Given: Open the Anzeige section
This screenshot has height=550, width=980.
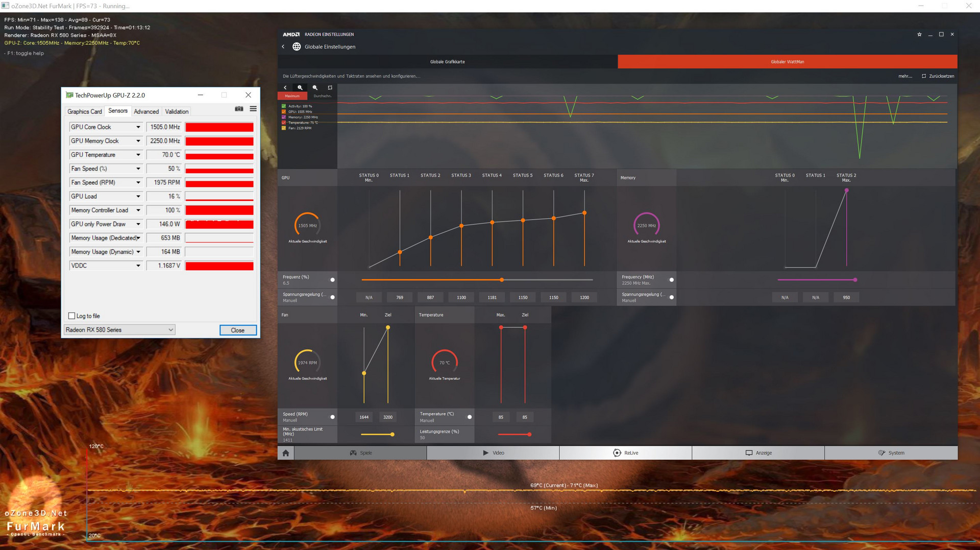Looking at the screenshot, I should [758, 453].
